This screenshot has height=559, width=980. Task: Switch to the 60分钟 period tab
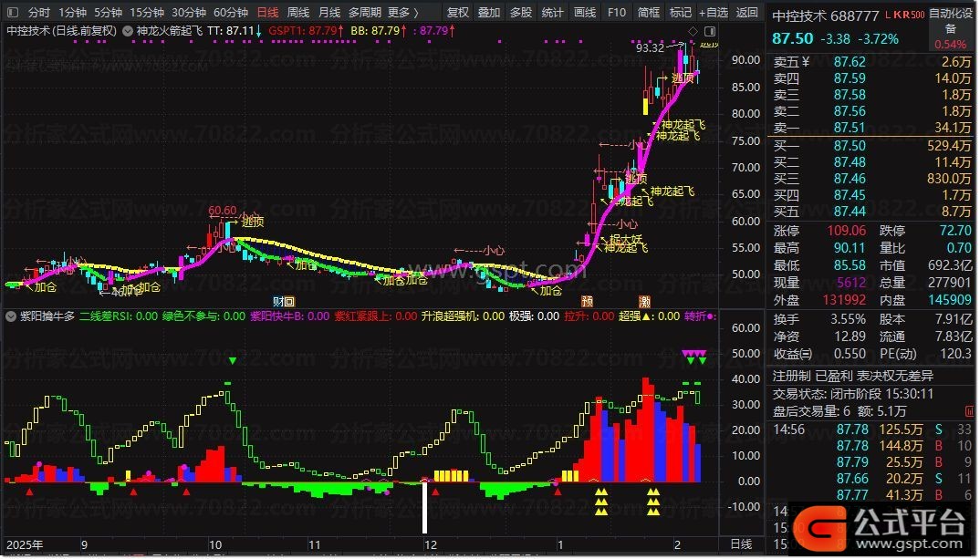(x=231, y=13)
